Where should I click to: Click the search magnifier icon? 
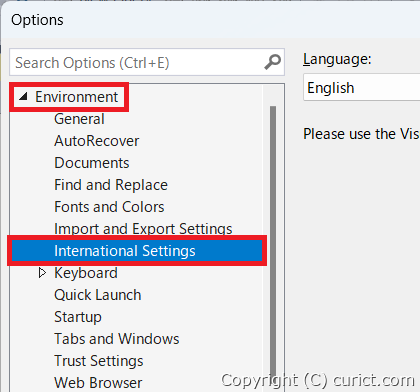click(x=272, y=62)
